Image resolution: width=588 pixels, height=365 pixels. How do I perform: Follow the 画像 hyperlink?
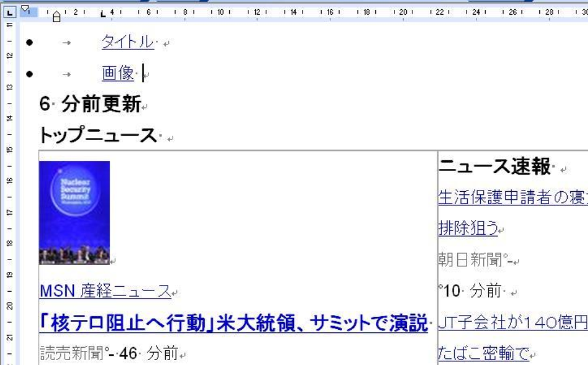[118, 74]
